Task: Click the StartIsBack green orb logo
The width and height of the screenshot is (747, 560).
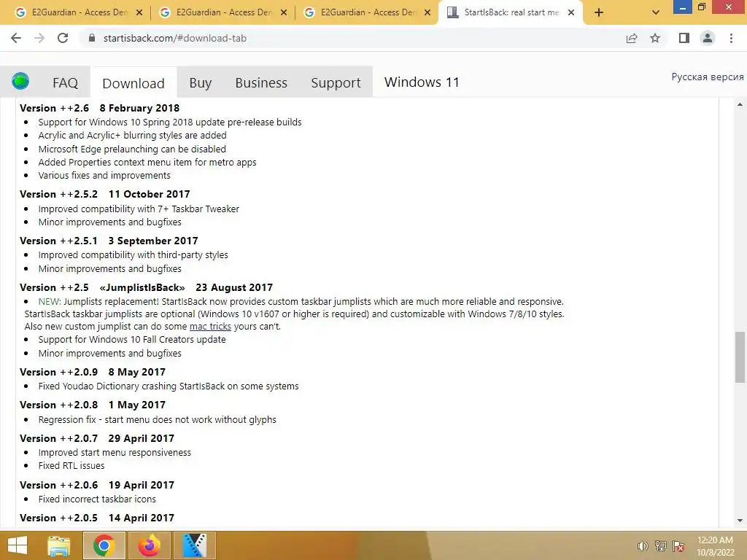Action: pyautogui.click(x=20, y=82)
